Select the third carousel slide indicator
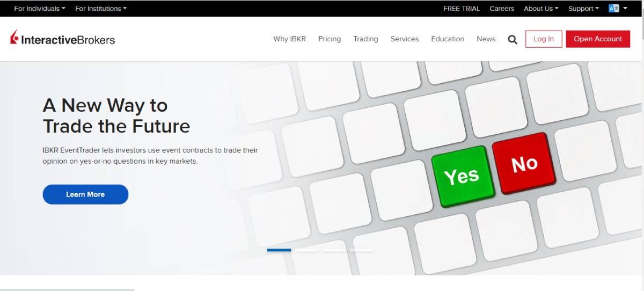The height and width of the screenshot is (291, 644). point(334,250)
